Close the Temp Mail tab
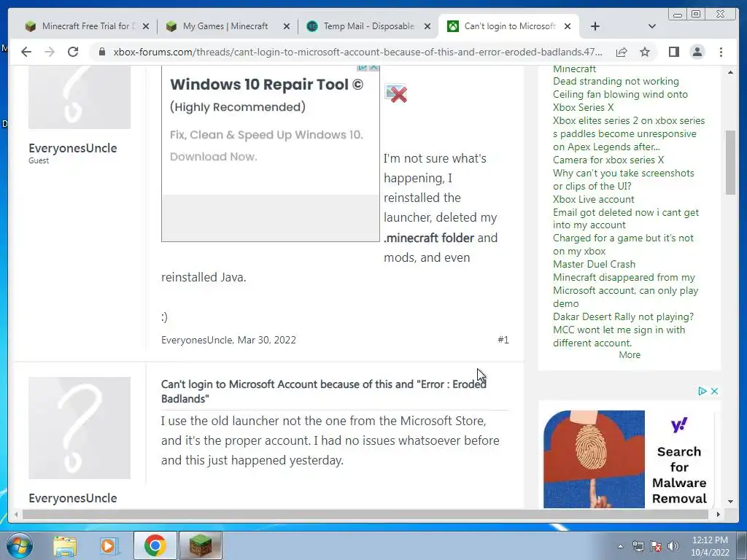Viewport: 747px width, 560px height. coord(427,26)
